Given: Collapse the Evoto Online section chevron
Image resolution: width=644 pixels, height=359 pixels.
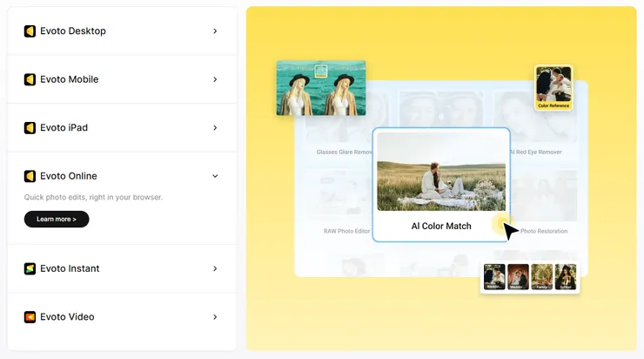Looking at the screenshot, I should click(215, 176).
